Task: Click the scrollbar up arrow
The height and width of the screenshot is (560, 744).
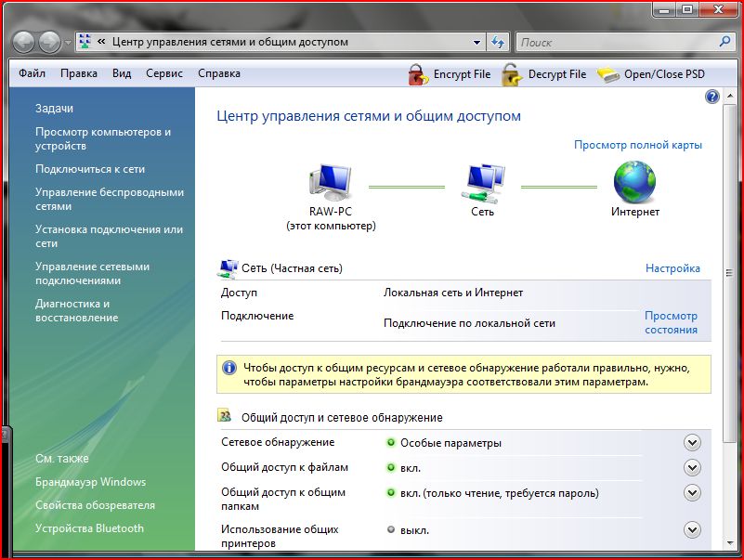Action: pos(729,98)
